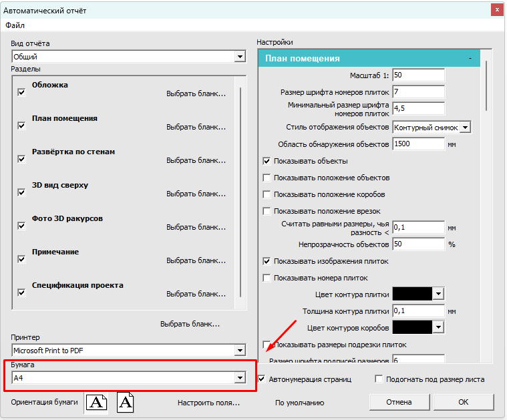Confirm with the OK button

tap(464, 402)
